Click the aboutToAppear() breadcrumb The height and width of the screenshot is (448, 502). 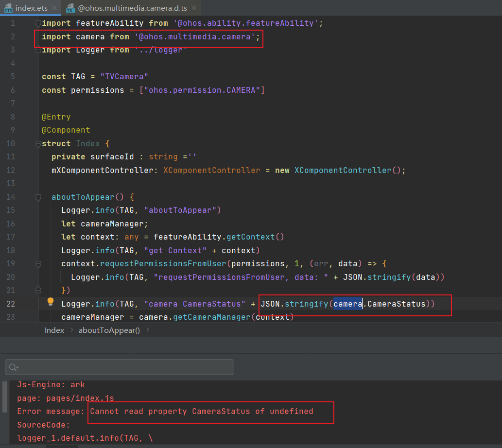coord(109,330)
